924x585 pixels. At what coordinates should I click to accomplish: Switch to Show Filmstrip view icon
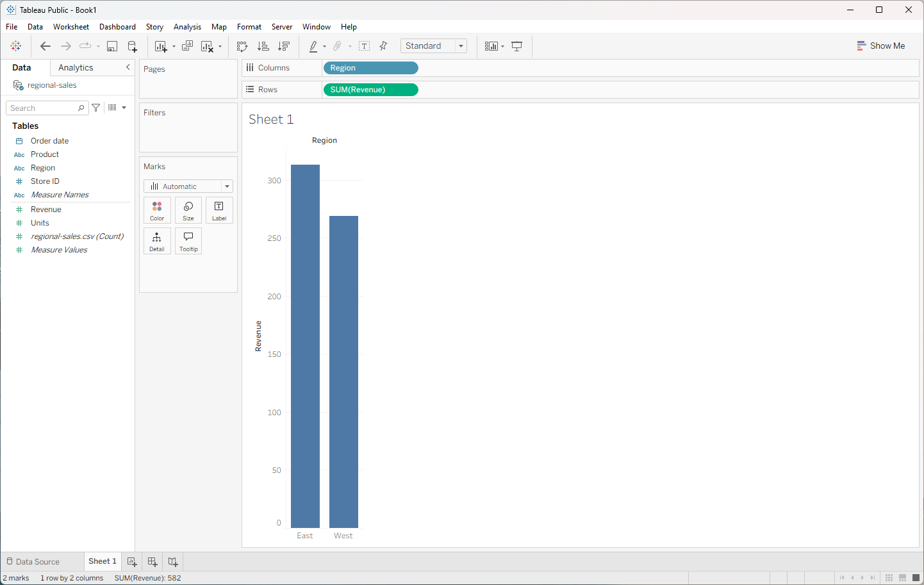point(902,578)
